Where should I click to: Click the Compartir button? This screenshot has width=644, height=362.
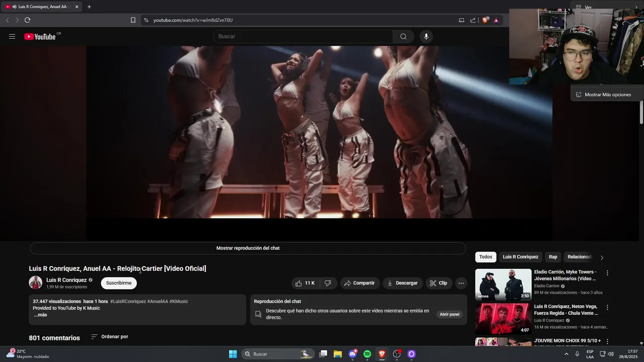pos(360,283)
